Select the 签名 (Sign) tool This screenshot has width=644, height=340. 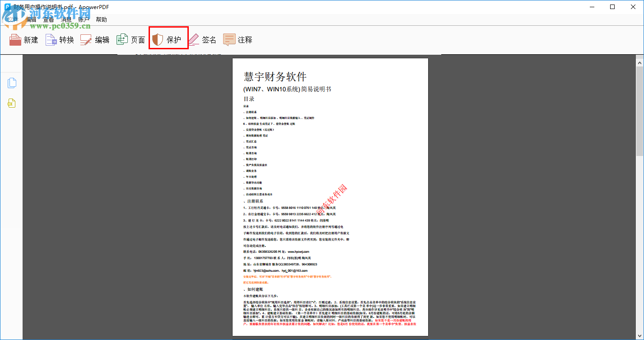click(202, 40)
